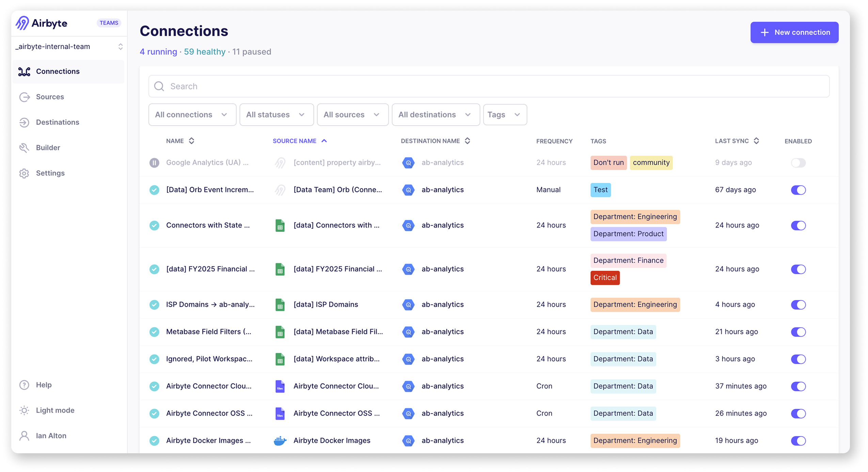Click the ab-analytics destination hexagon icon
The width and height of the screenshot is (868, 472).
[x=408, y=162]
